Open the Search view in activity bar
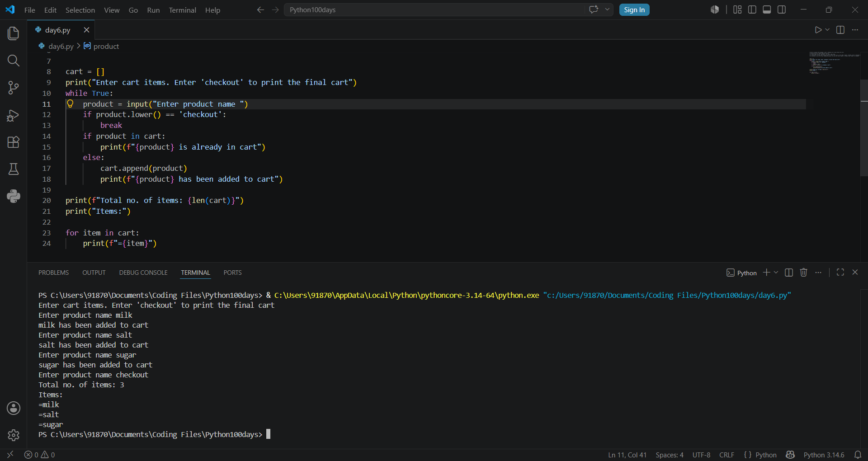 14,61
